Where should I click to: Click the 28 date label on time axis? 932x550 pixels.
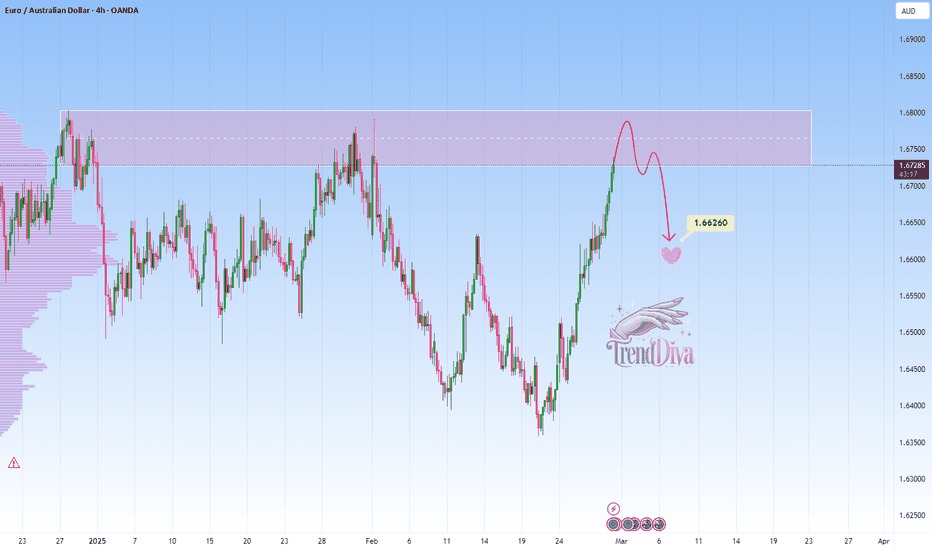322,541
